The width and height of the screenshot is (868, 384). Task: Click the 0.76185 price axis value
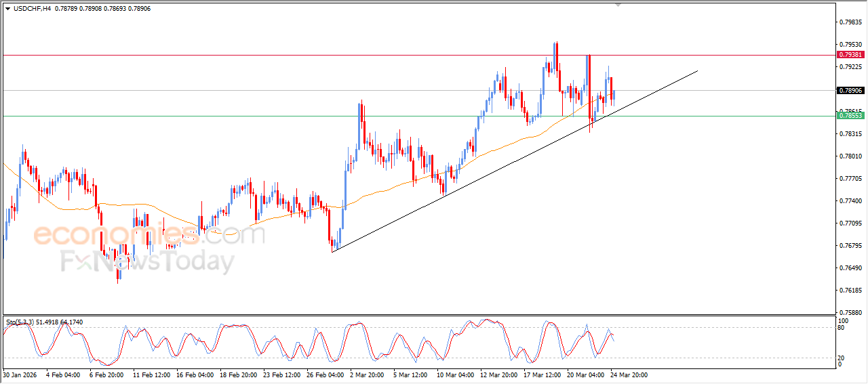click(x=850, y=291)
